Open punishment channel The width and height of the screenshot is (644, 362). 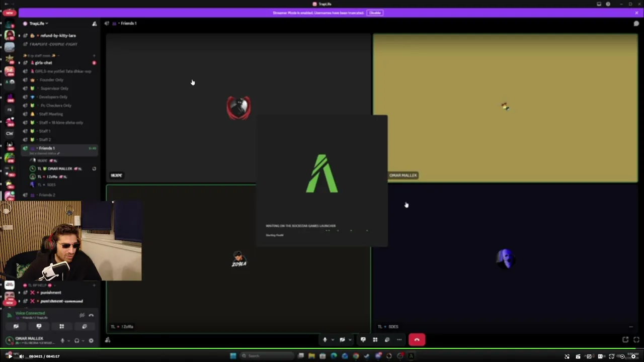point(51,293)
